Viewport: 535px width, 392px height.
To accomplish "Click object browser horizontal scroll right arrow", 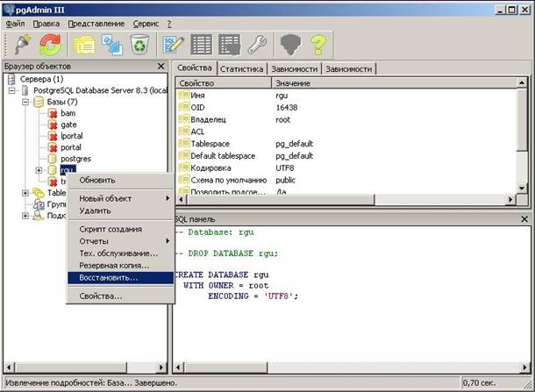I will coord(161,367).
